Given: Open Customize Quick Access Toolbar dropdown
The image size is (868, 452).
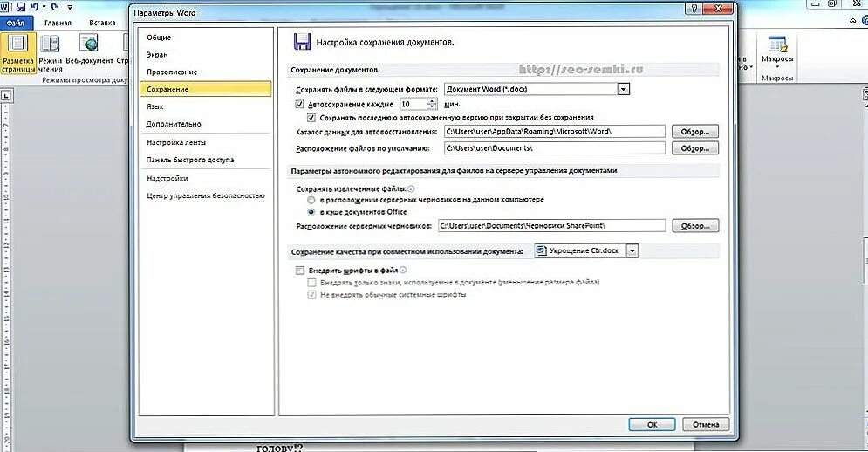Looking at the screenshot, I should click(70, 8).
